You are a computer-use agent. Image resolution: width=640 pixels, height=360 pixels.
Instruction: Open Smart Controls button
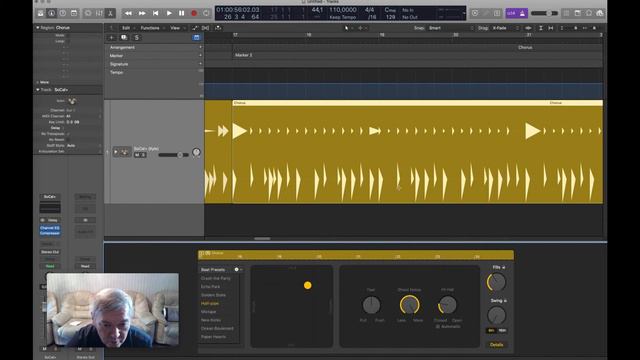click(88, 13)
